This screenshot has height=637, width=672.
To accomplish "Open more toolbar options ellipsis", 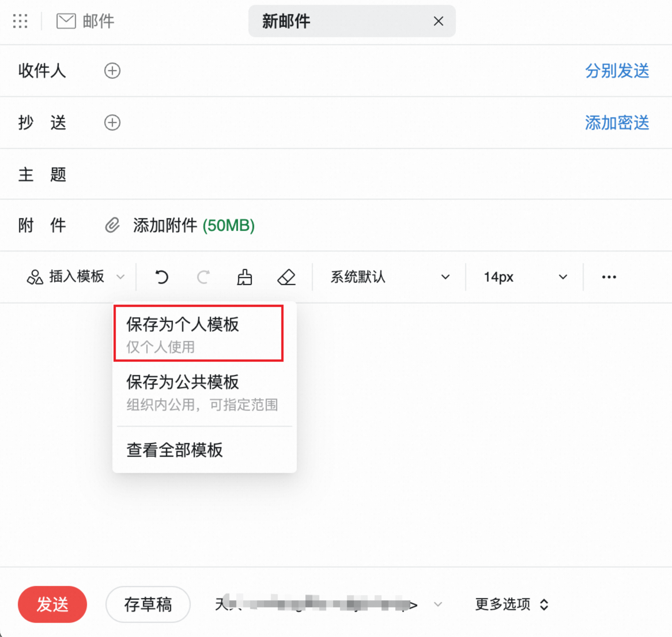I will pos(609,277).
